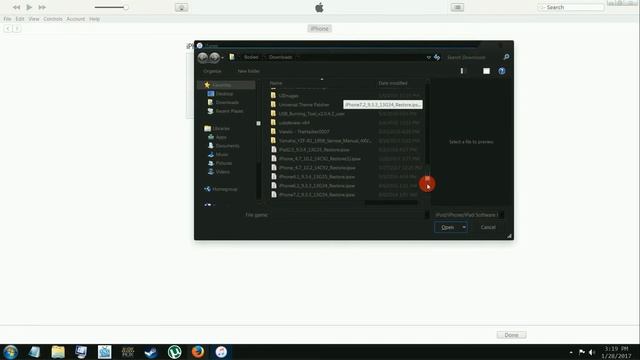Click the blue help icon in dialog

coord(502,71)
